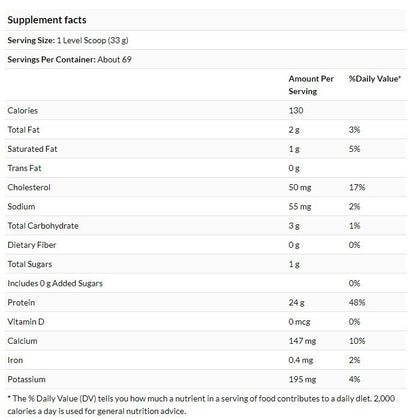Click the Potassium 195 mg amount

pyautogui.click(x=302, y=380)
